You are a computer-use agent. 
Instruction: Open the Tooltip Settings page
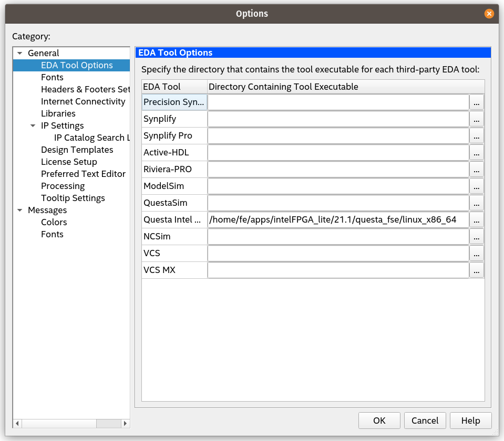tap(73, 198)
